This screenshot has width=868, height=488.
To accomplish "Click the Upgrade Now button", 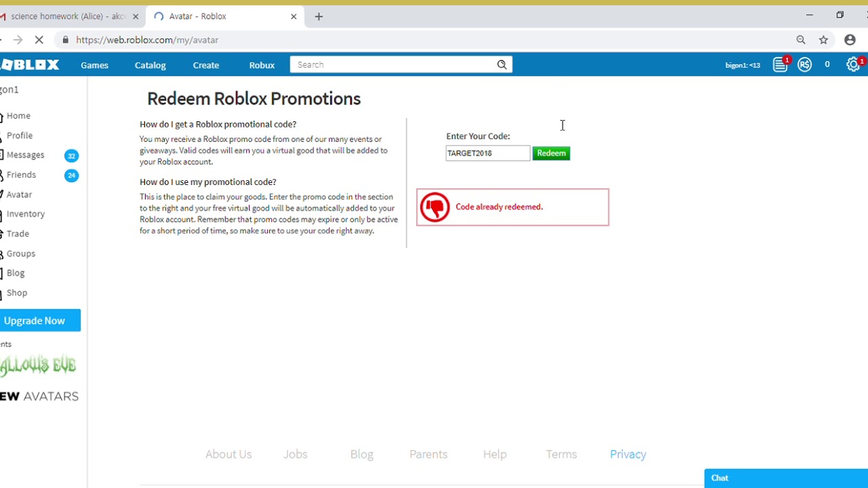I will tap(40, 321).
